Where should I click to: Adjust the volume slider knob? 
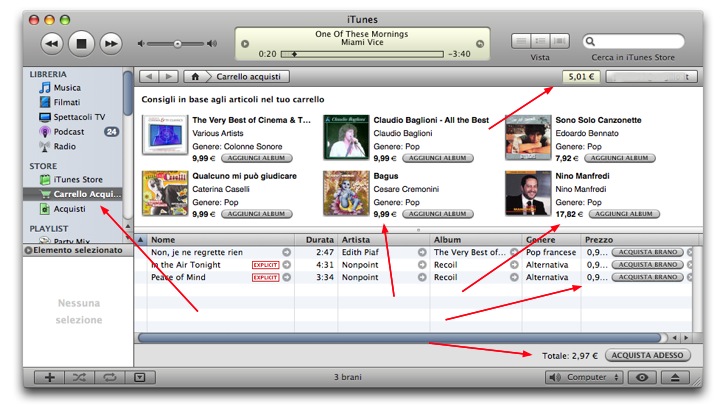click(177, 44)
